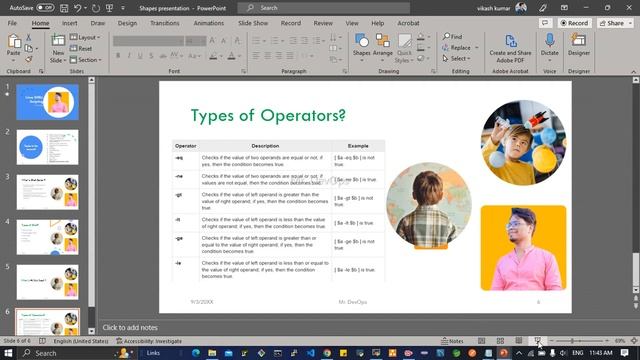Add a New Slide
The height and width of the screenshot is (360, 640).
(58, 48)
